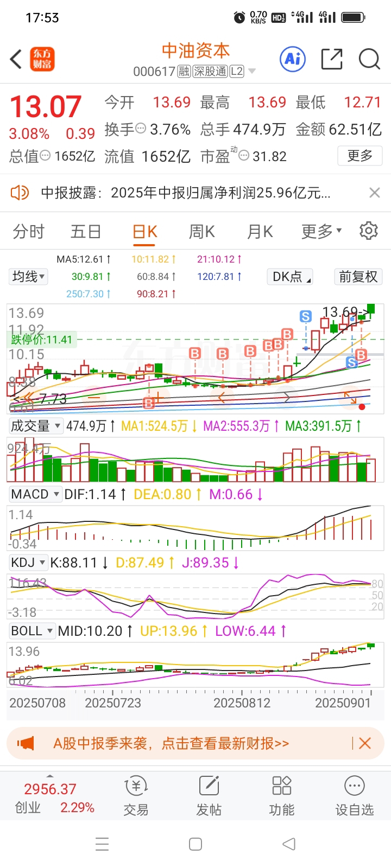This screenshot has height=868, width=391.
Task: Tap Android back triangle button
Action: pyautogui.click(x=289, y=844)
